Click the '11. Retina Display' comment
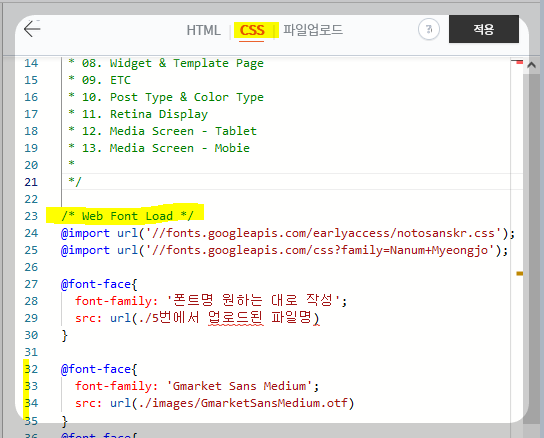This screenshot has width=544, height=438. tap(138, 114)
